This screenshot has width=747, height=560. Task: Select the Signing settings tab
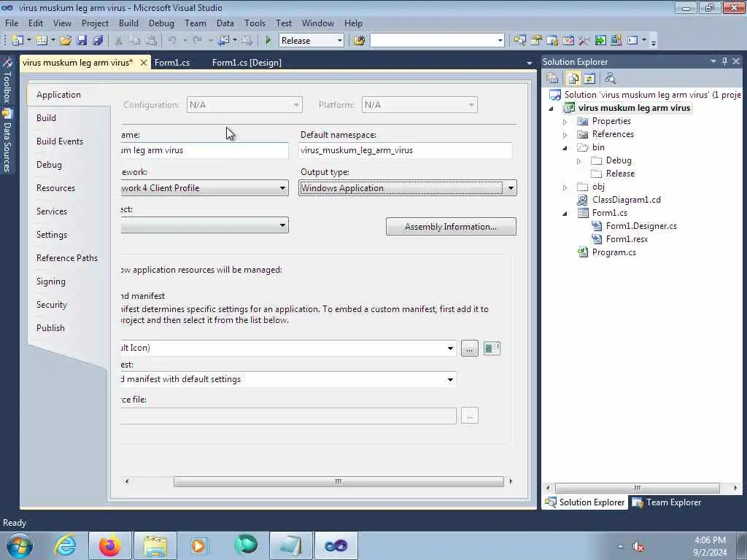(50, 281)
